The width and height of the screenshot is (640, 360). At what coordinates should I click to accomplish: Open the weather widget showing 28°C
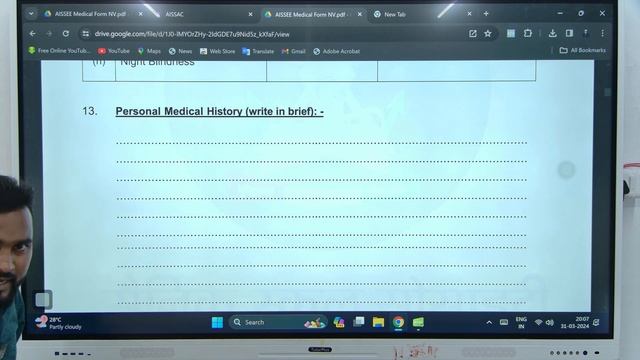pyautogui.click(x=58, y=323)
